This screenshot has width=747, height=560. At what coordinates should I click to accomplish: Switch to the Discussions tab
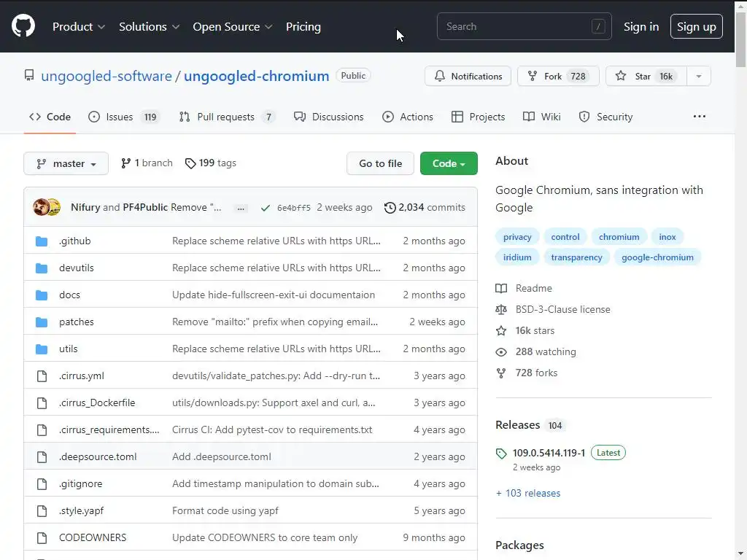tap(328, 117)
